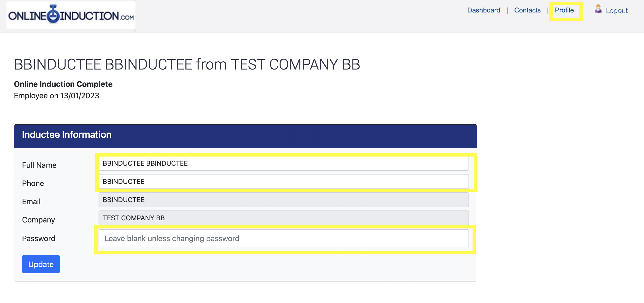Image resolution: width=644 pixels, height=303 pixels.
Task: Focus the Phone input field
Action: 283,181
